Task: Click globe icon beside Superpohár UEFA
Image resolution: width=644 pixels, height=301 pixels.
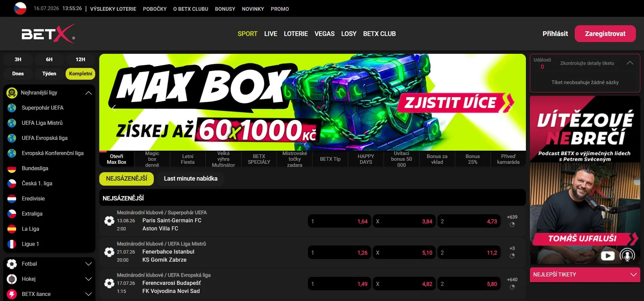Action: pos(12,108)
